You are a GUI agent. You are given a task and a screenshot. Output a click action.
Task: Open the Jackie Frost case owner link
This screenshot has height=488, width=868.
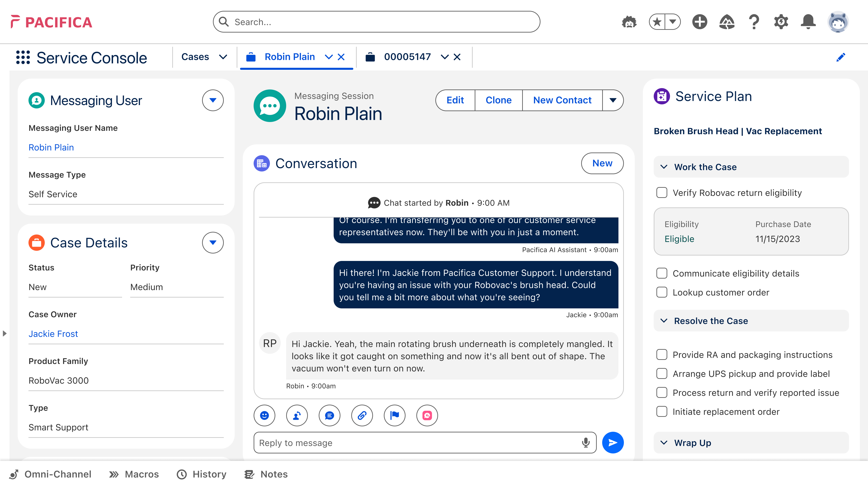[53, 334]
